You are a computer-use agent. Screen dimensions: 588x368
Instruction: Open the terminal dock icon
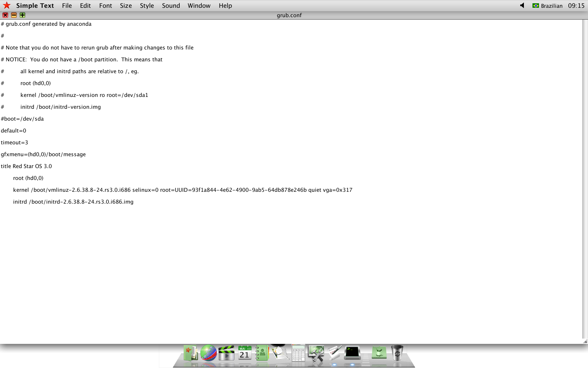point(352,352)
